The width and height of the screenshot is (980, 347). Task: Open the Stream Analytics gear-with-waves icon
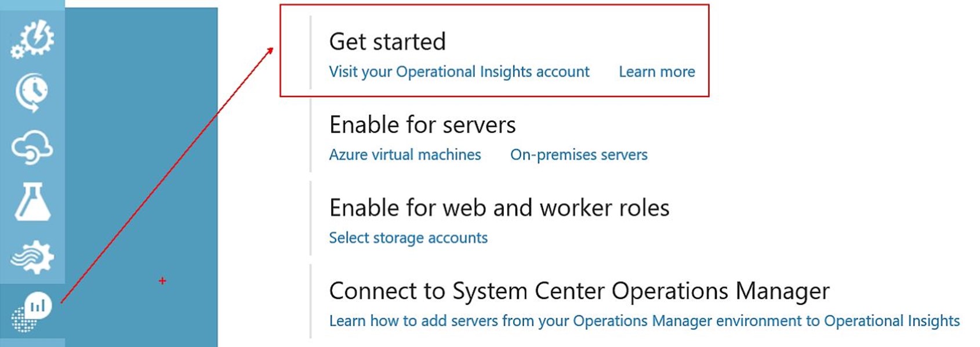pos(32,256)
